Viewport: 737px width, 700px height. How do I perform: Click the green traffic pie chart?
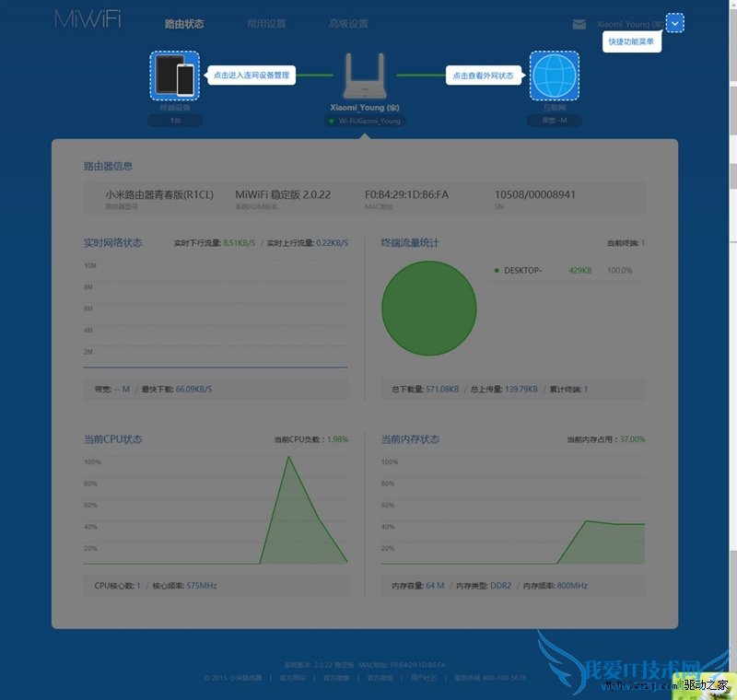pyautogui.click(x=428, y=309)
